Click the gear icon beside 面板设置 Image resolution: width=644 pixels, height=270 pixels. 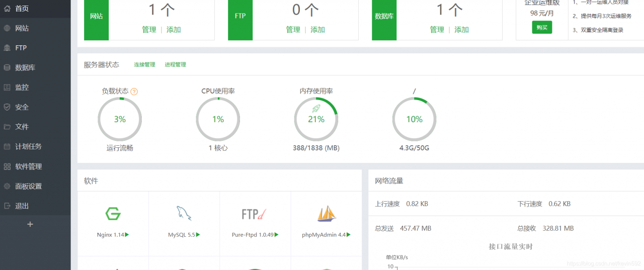[x=7, y=186]
